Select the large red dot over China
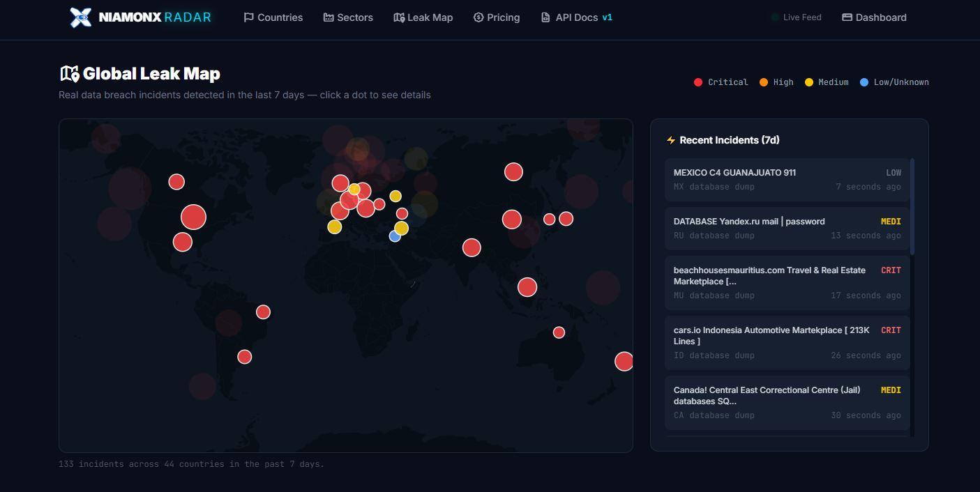 tap(512, 220)
